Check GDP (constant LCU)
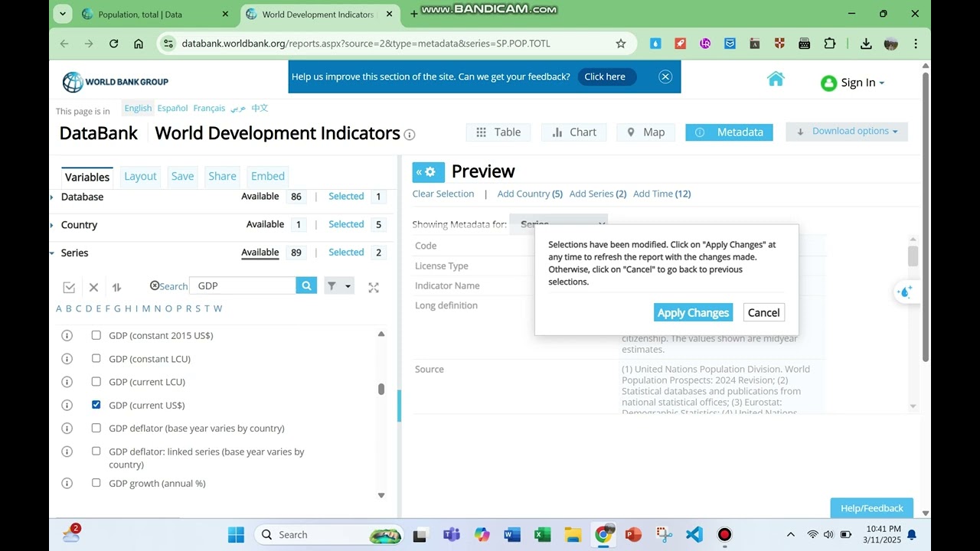This screenshot has width=980, height=551. coord(96,358)
